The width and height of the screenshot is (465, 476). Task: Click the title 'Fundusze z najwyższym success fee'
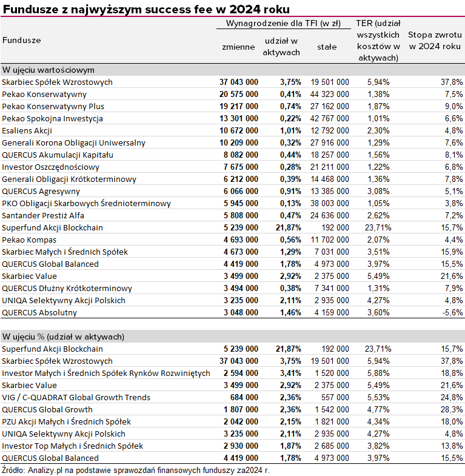(x=146, y=8)
